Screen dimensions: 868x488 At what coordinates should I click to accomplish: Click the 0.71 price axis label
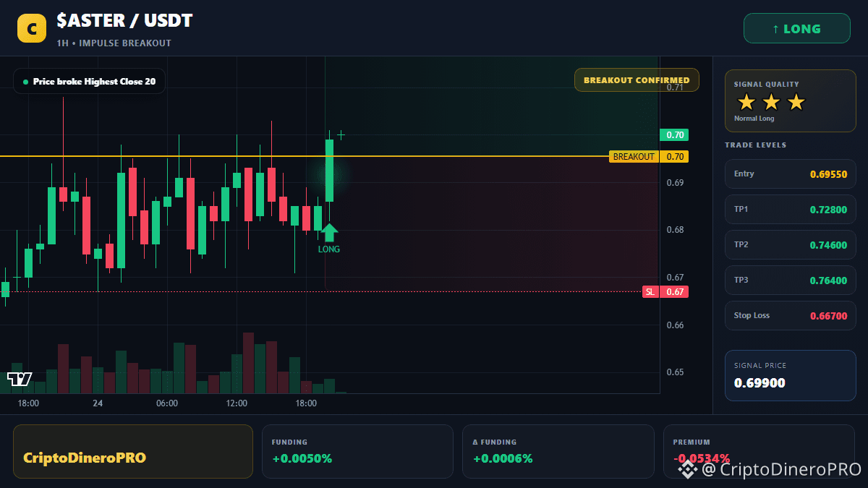pos(675,87)
